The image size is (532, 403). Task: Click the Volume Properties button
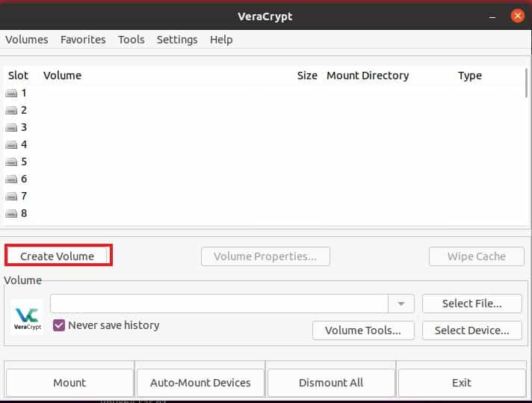(x=265, y=256)
